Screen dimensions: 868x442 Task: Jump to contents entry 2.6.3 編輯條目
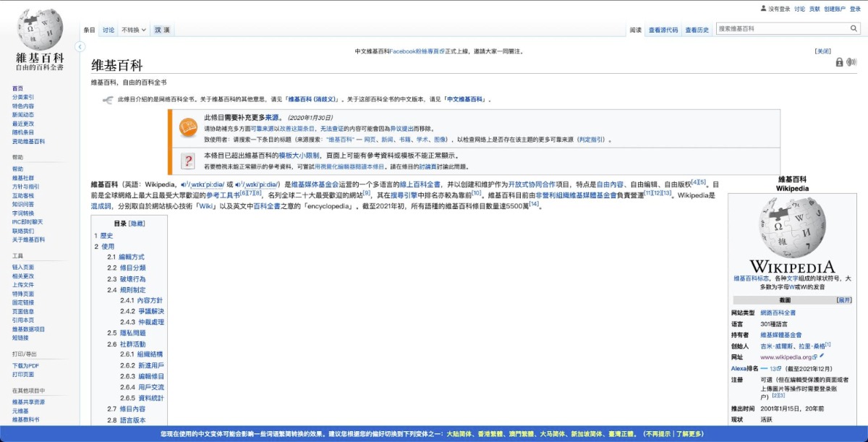pyautogui.click(x=142, y=376)
